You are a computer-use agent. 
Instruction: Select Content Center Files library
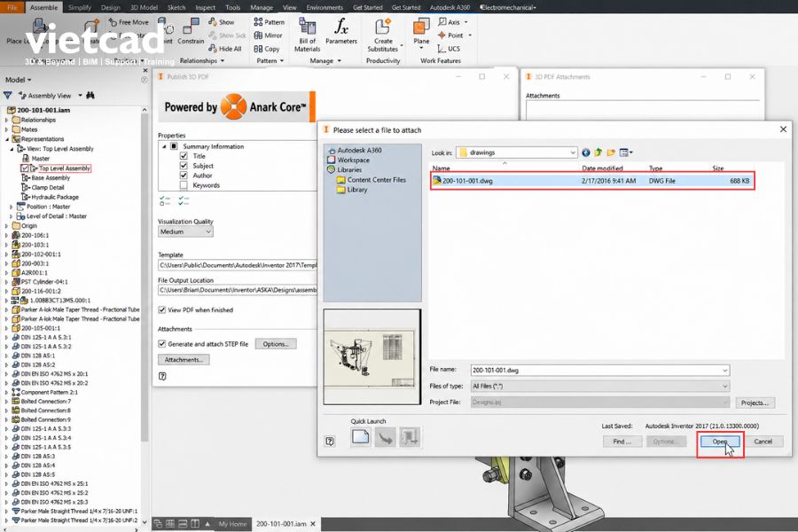[x=371, y=180]
